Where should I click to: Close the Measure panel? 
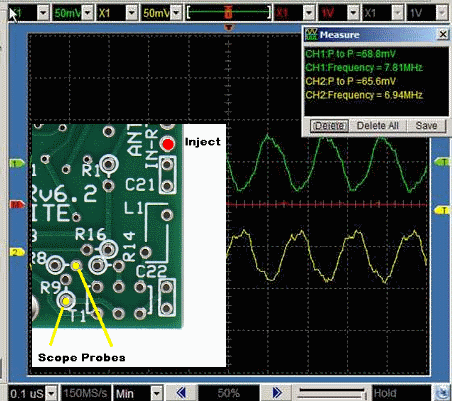[443, 34]
